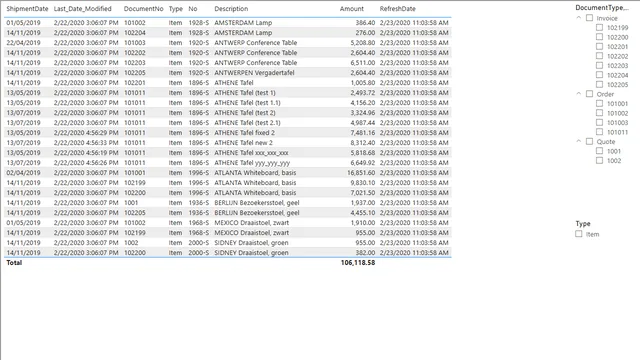
Task: Select the 'ATHENE Tafel xxx_xxx_xxx' cell
Action: coord(251,153)
